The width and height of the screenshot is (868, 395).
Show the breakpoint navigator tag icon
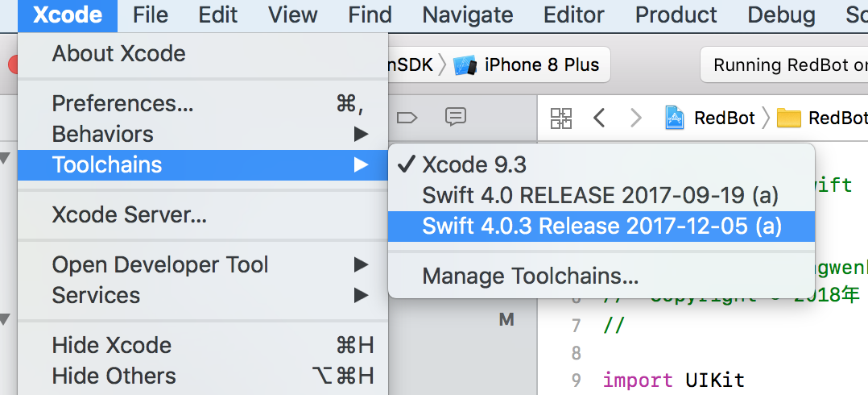407,118
